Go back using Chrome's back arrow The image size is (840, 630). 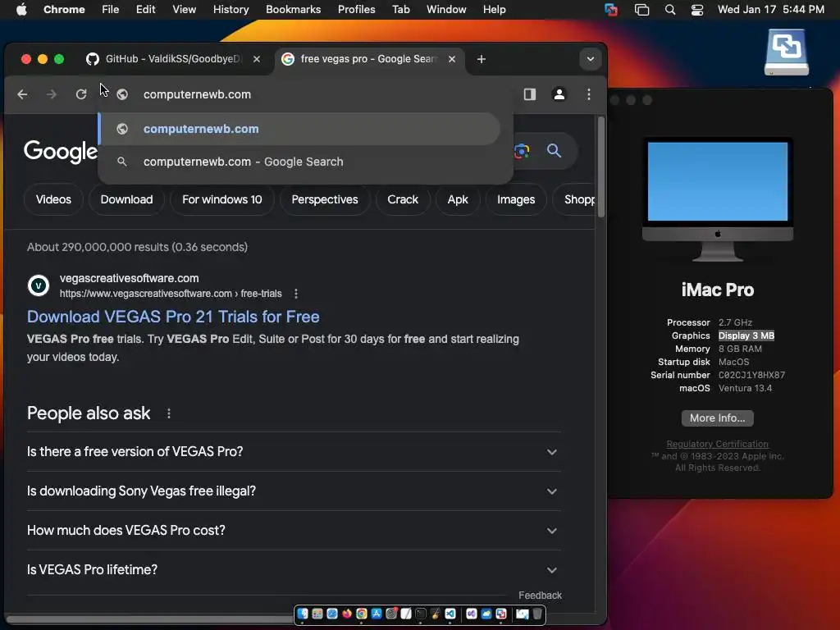tap(22, 94)
